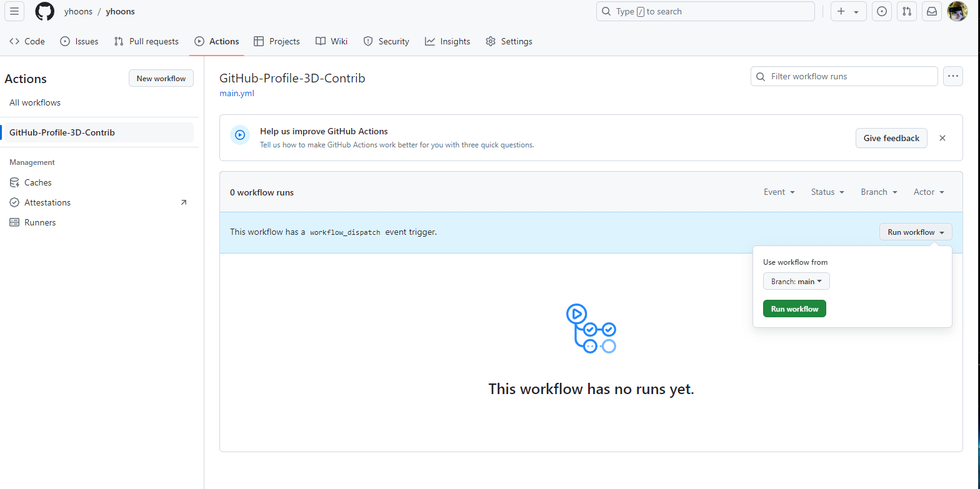Select All workflows in sidebar
Viewport: 980px width, 489px height.
tap(35, 102)
